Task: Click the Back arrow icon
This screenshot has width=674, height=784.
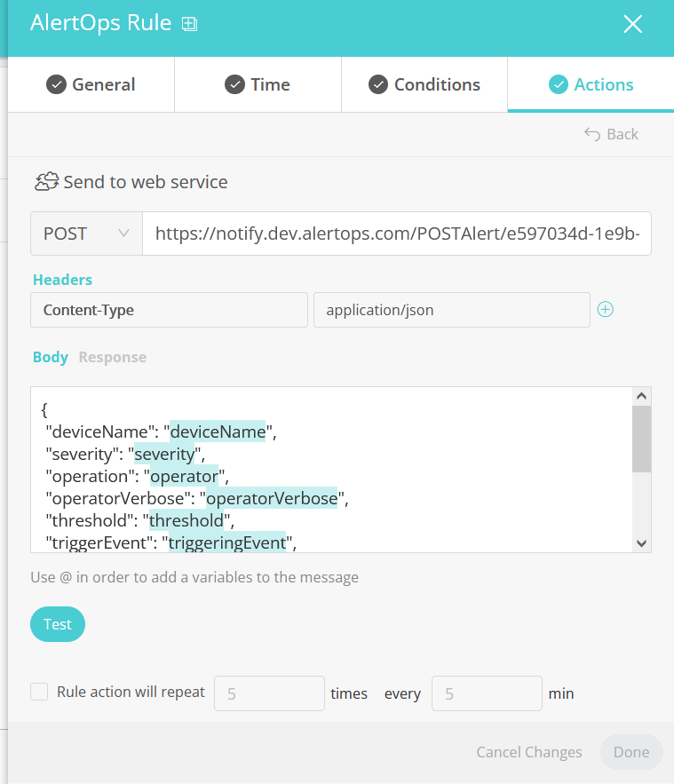Action: point(592,134)
